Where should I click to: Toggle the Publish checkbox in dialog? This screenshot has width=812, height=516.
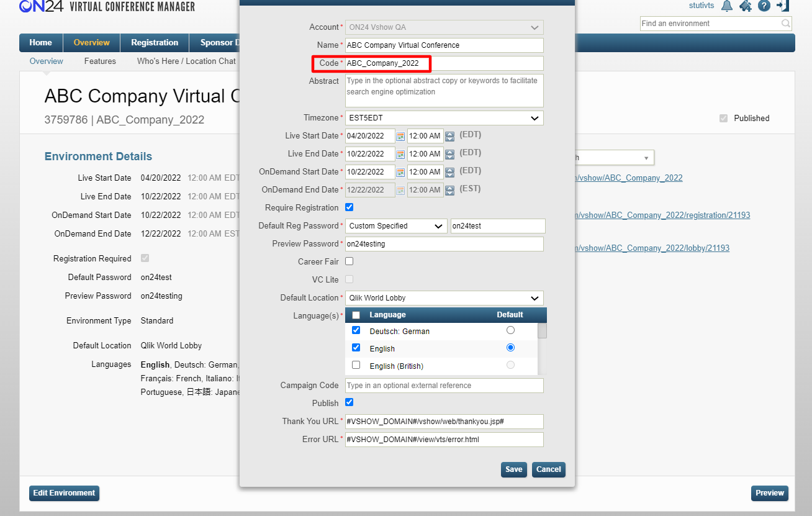pyautogui.click(x=350, y=402)
